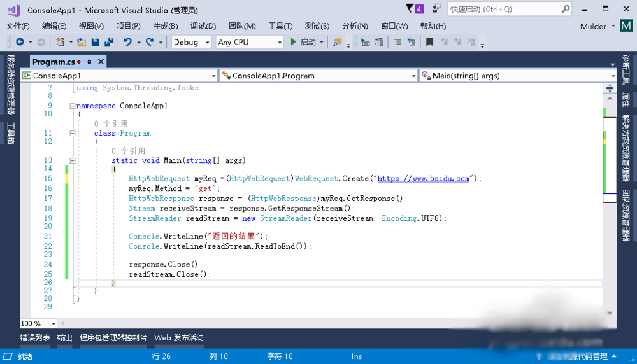Click the Navigate Backward icon
Viewport: 637px width, 364px height.
(20, 42)
